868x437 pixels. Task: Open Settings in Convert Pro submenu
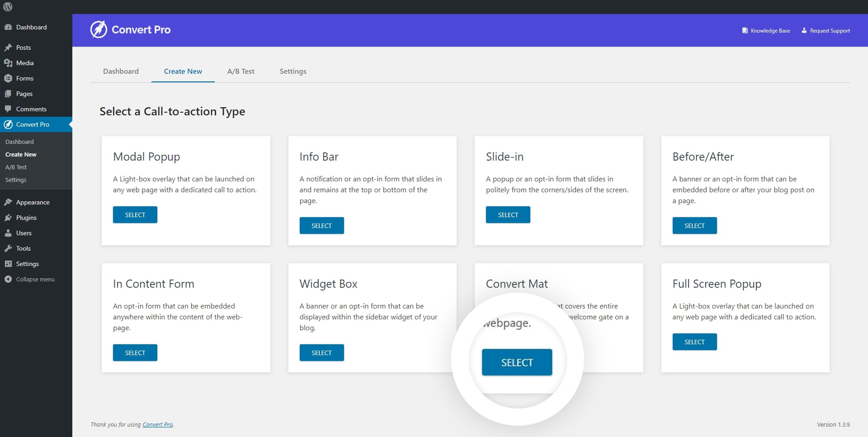pos(16,180)
